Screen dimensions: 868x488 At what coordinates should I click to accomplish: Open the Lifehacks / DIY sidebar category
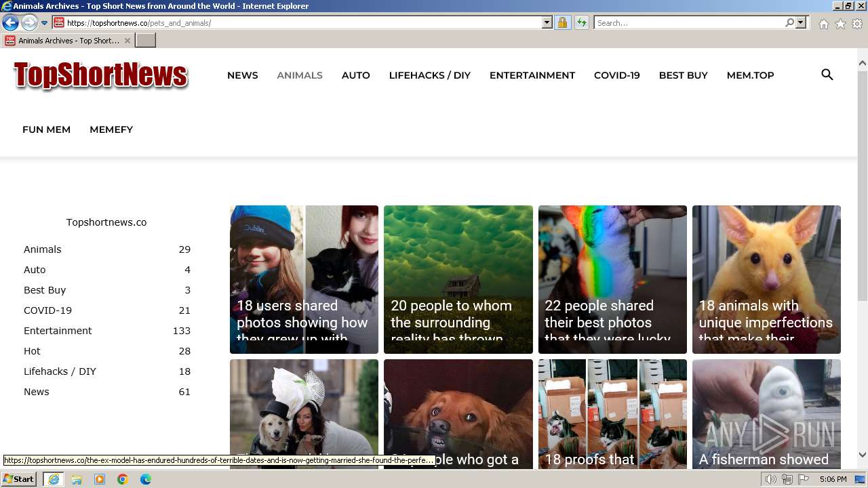pyautogui.click(x=60, y=371)
